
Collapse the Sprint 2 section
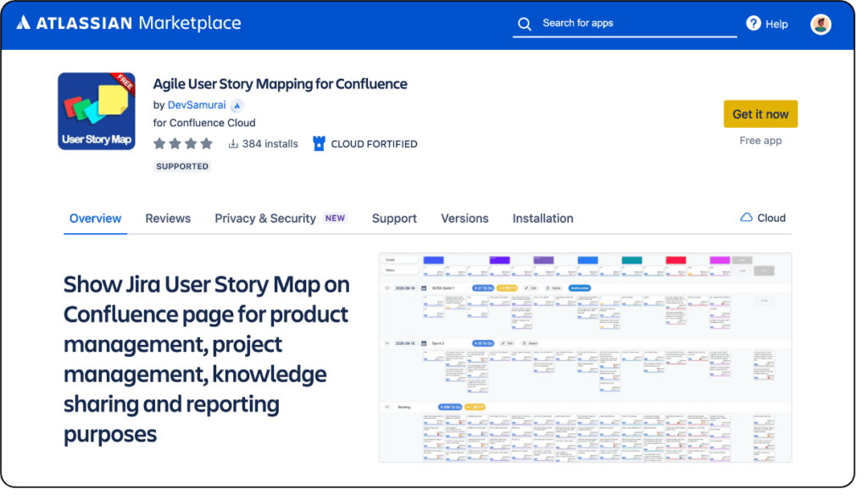tap(387, 343)
